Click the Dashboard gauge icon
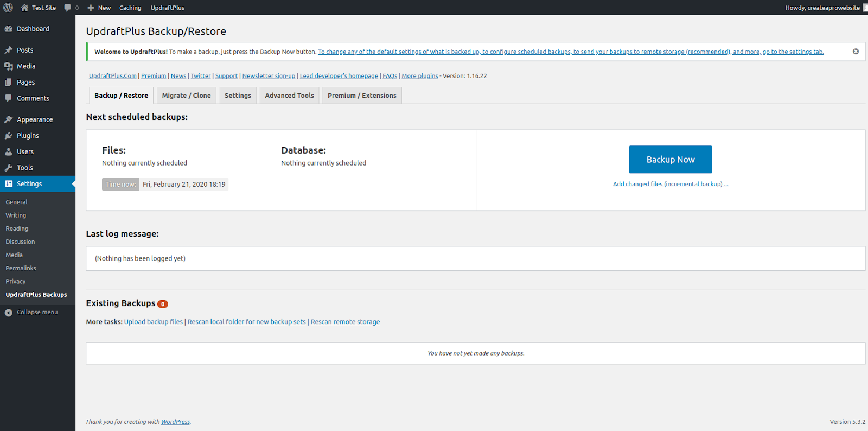The height and width of the screenshot is (431, 868). pyautogui.click(x=9, y=29)
